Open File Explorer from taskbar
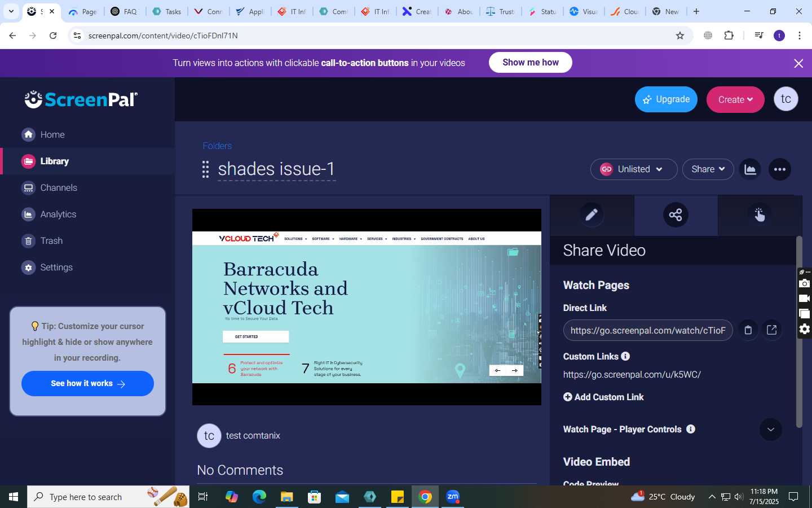Screen dimensions: 812x508 click(x=287, y=497)
